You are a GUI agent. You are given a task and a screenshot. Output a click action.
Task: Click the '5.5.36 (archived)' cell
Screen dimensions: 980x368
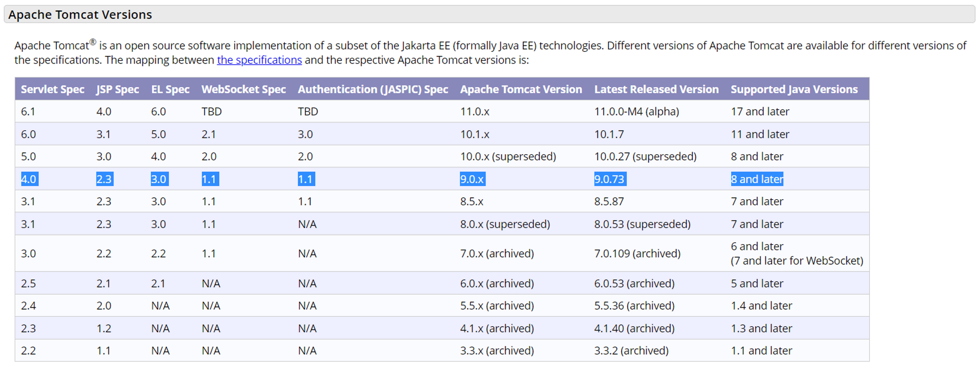tap(635, 306)
